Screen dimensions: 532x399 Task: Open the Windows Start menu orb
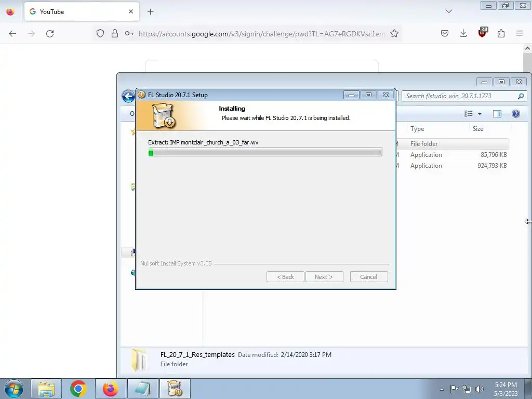(14, 389)
